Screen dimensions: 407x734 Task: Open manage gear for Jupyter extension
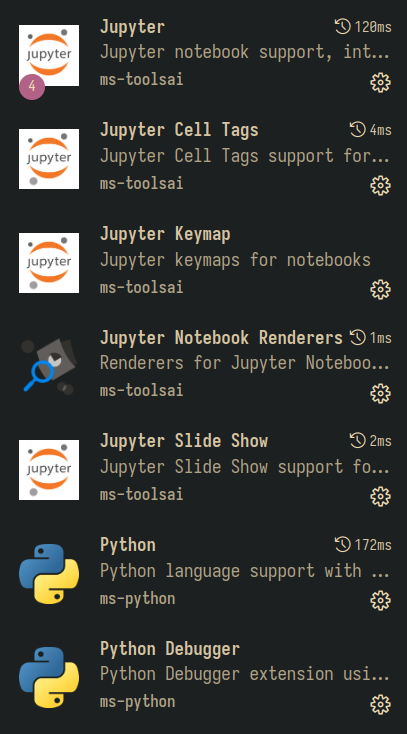(380, 83)
